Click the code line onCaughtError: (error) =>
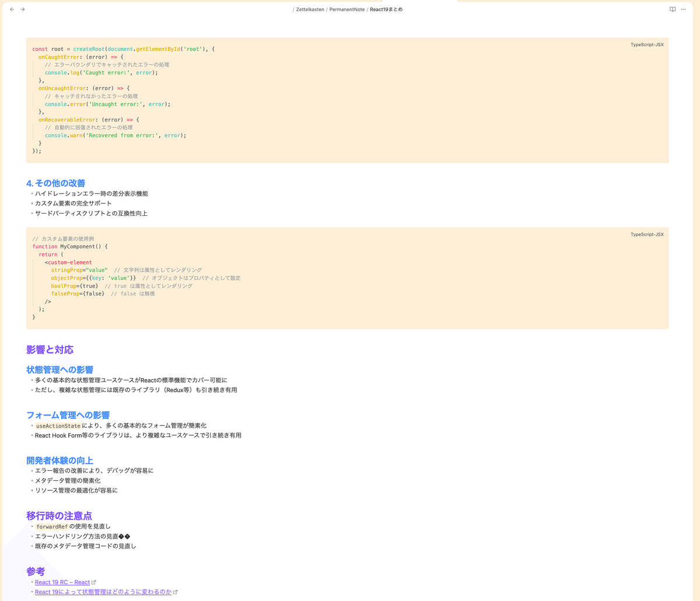This screenshot has width=700, height=601. click(81, 57)
